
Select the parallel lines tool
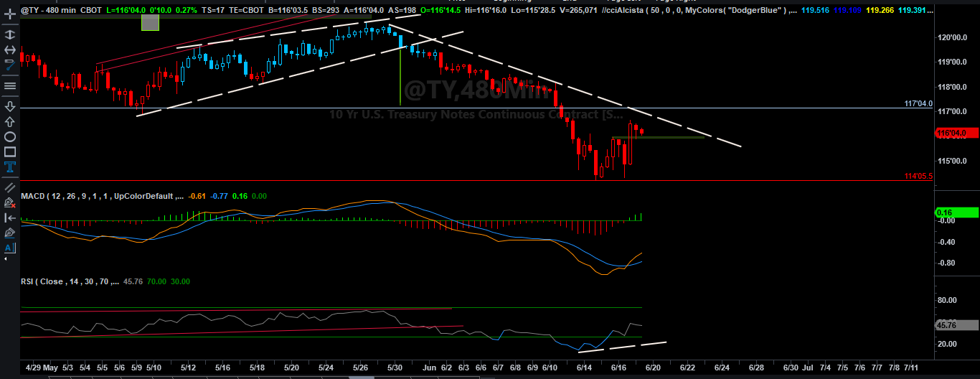(x=10, y=187)
